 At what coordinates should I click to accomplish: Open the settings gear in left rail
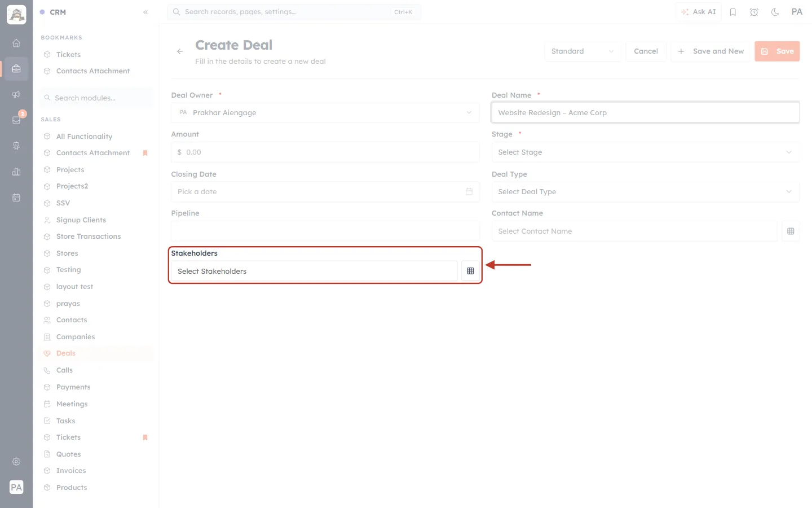pos(16,462)
